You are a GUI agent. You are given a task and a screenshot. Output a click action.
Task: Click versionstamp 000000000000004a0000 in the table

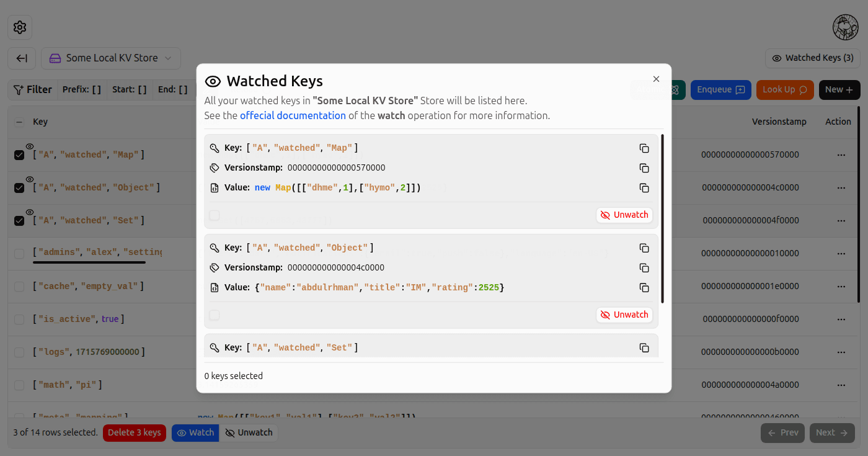750,385
